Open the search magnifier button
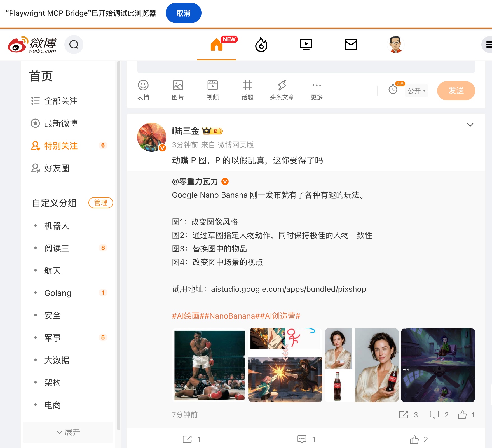 [x=74, y=45]
